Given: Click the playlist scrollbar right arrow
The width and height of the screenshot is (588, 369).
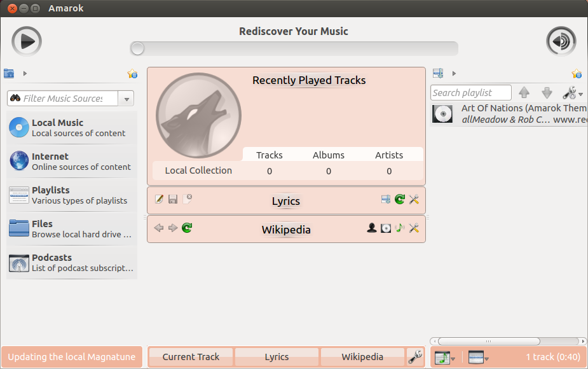Looking at the screenshot, I should click(583, 341).
